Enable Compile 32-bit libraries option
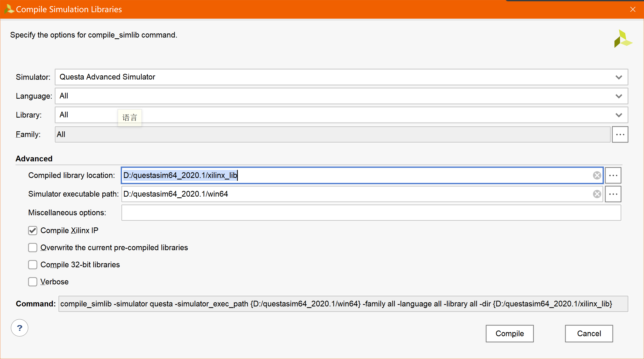This screenshot has width=644, height=359. click(33, 265)
